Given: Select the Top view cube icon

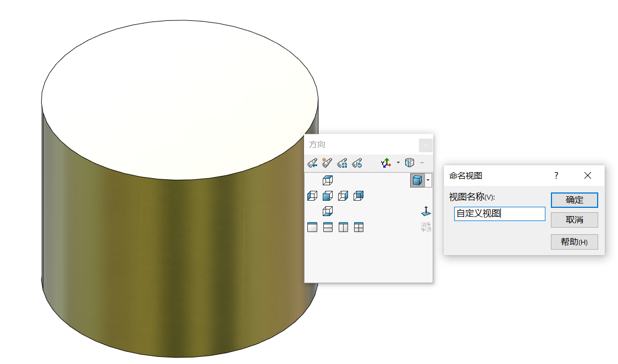Looking at the screenshot, I should 328,180.
